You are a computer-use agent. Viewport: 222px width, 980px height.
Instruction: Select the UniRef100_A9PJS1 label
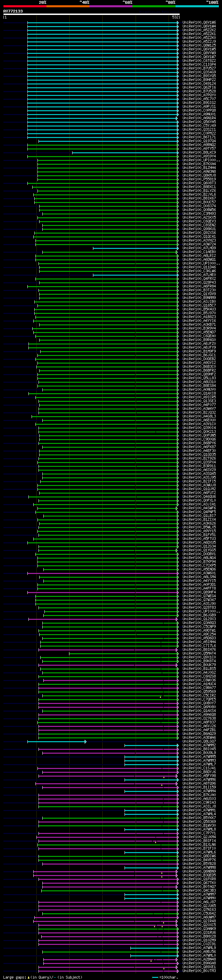199,106
